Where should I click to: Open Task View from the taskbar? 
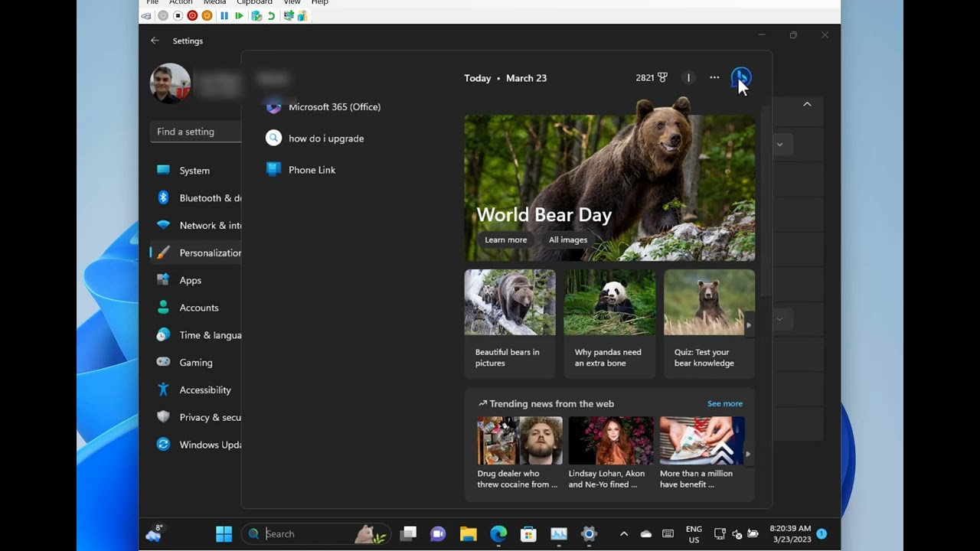click(408, 534)
